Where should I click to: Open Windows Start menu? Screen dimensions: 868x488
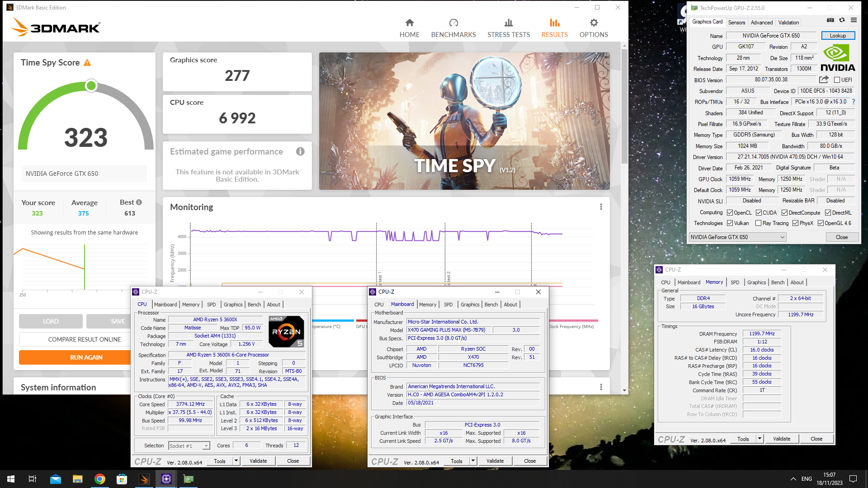point(11,479)
